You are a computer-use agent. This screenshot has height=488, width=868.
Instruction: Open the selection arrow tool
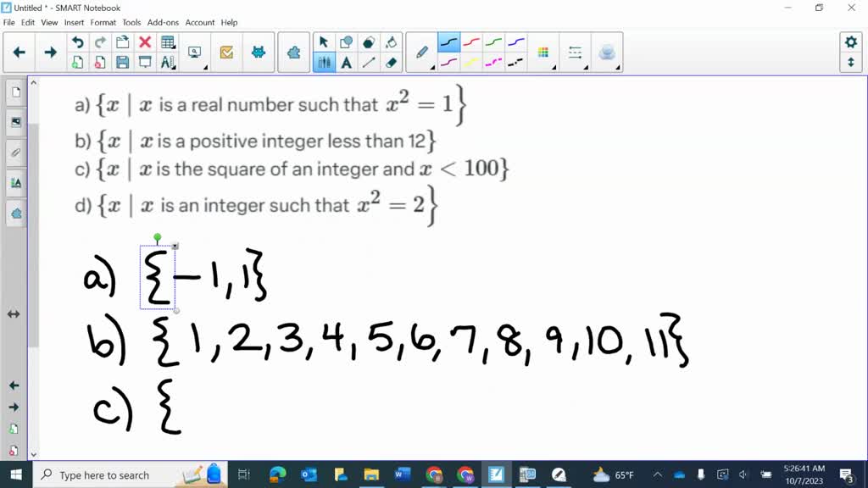pyautogui.click(x=323, y=42)
